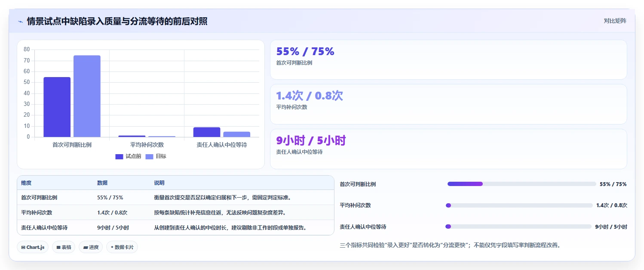Image resolution: width=644 pixels, height=270 pixels.
Task: Open the 9小时 / 5小时 data card
Action: [x=448, y=149]
